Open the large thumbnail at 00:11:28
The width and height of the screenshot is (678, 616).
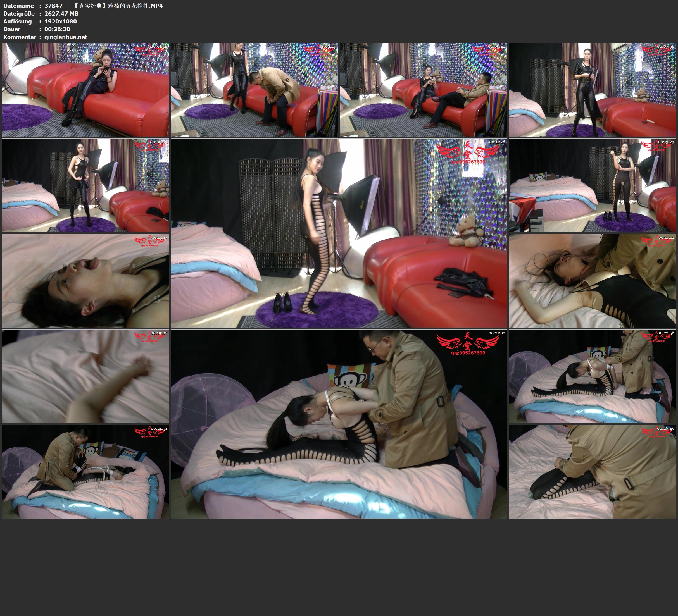pos(339,233)
